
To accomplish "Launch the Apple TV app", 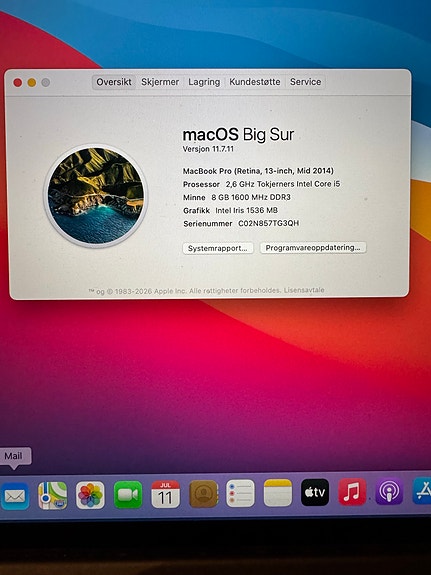I will point(315,492).
